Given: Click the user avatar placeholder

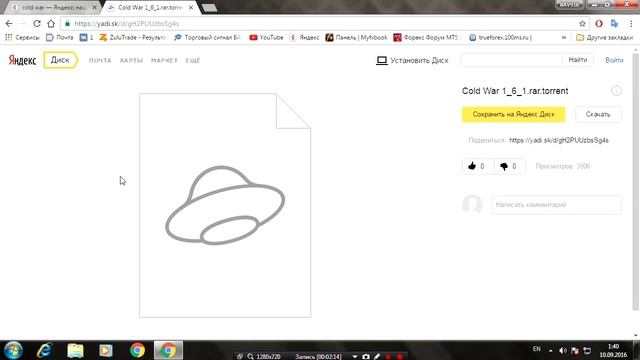Looking at the screenshot, I should click(472, 204).
